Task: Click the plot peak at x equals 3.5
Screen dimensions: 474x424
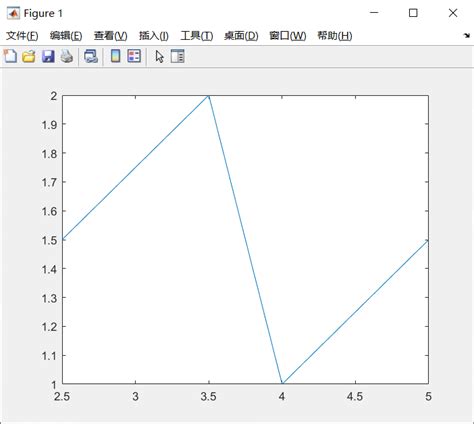Action: pos(209,96)
